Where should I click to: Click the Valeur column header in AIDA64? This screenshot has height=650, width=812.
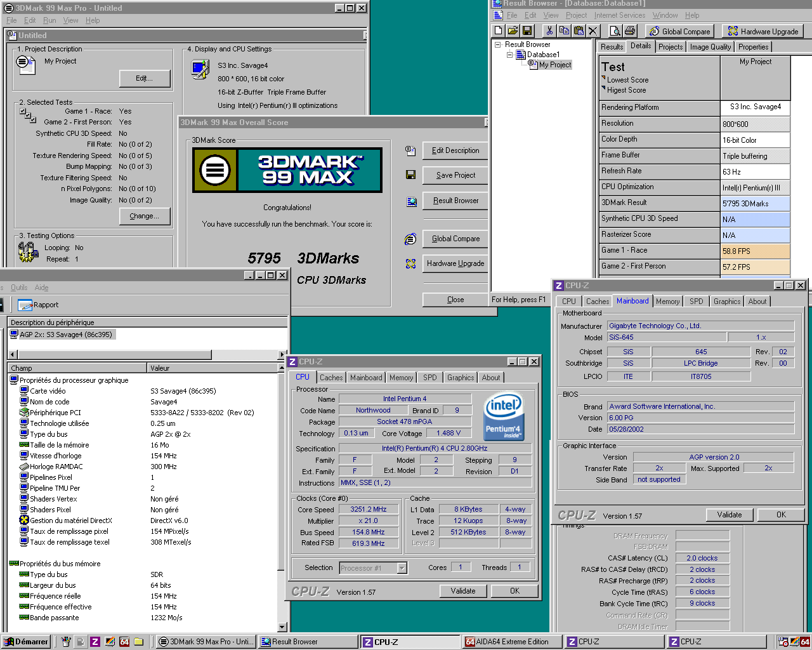pyautogui.click(x=213, y=368)
